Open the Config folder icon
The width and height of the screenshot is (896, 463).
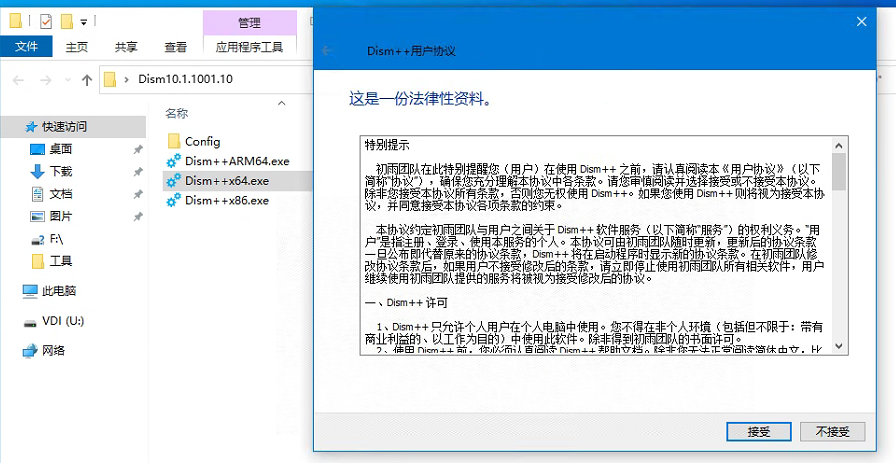coord(174,141)
